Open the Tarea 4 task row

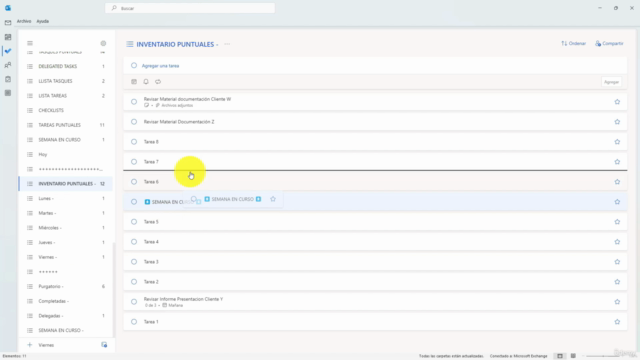click(x=375, y=242)
